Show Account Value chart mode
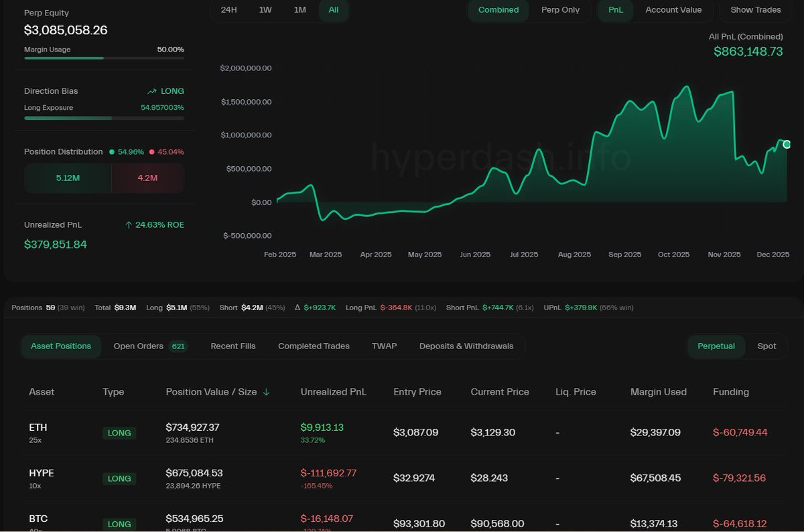Viewport: 804px width, 532px height. click(673, 10)
